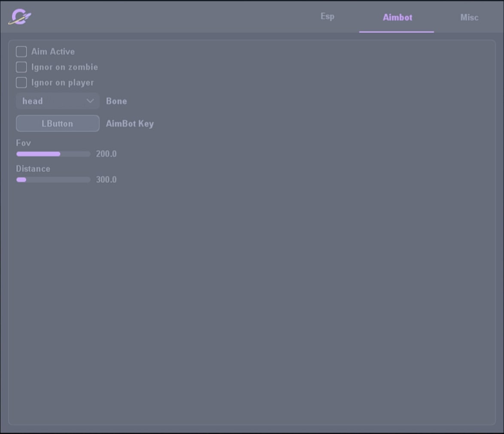The width and height of the screenshot is (504, 434).
Task: Toggle the Ignor on zombie checkbox
Action: tap(21, 67)
